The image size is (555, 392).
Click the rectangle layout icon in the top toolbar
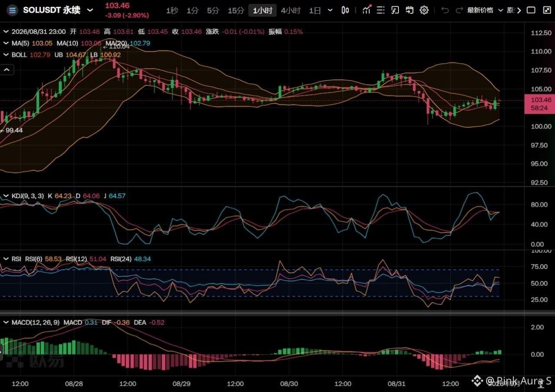[x=531, y=10]
